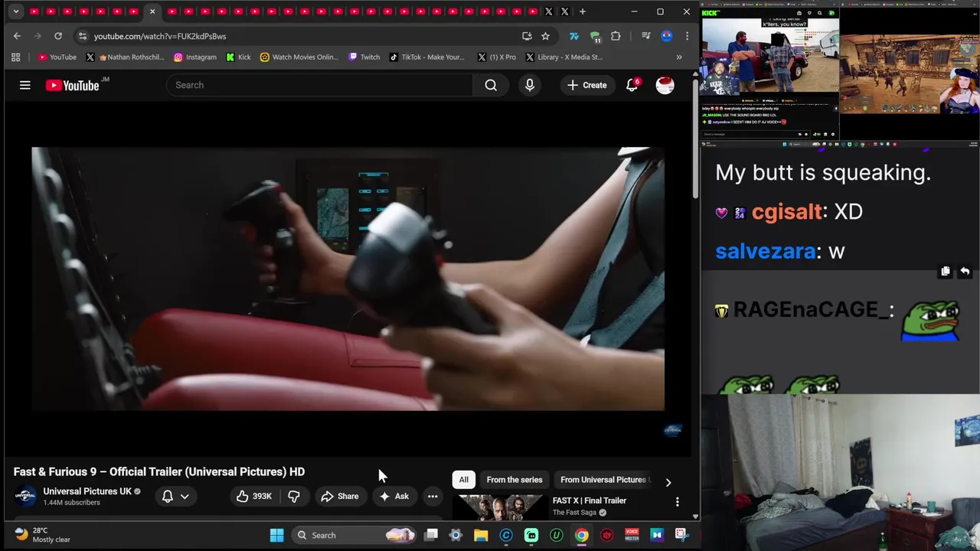Open Watch Movies Online bookmark
The width and height of the screenshot is (980, 551).
pos(299,57)
